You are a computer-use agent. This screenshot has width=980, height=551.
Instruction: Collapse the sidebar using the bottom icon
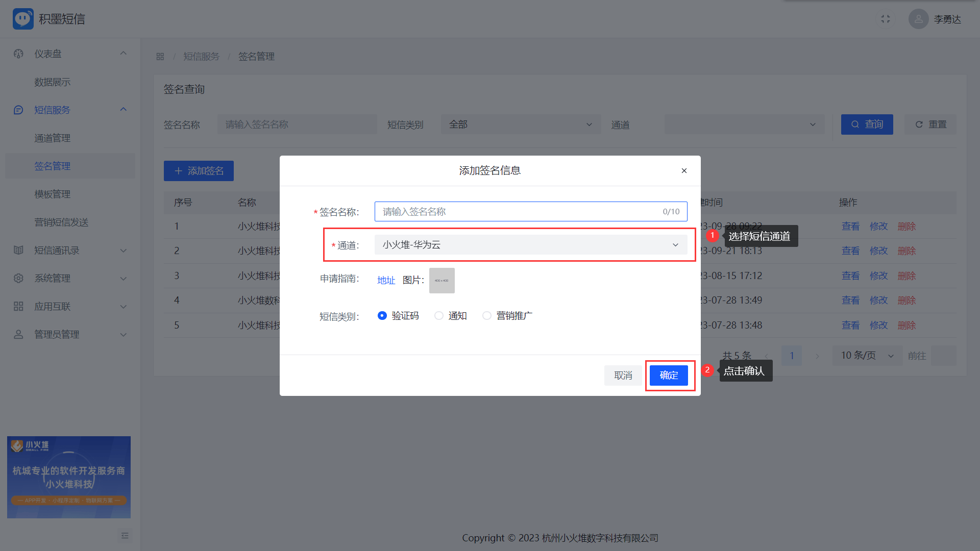[x=125, y=536]
